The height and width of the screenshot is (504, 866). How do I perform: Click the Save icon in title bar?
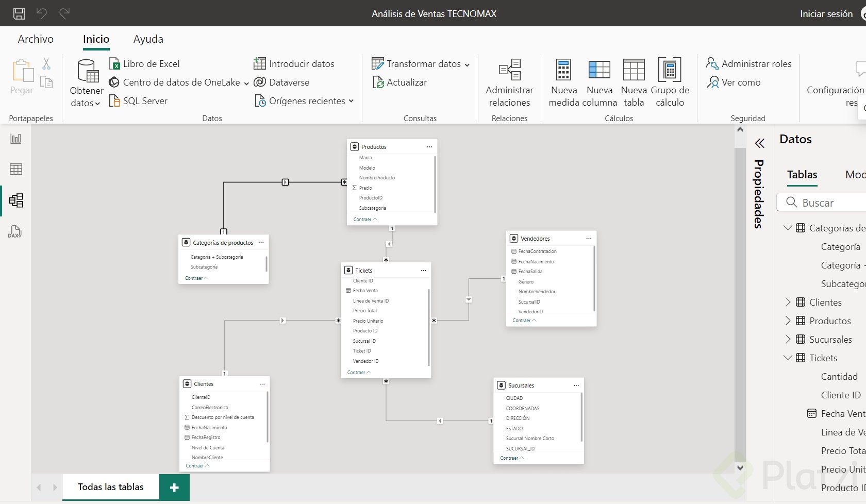(19, 14)
